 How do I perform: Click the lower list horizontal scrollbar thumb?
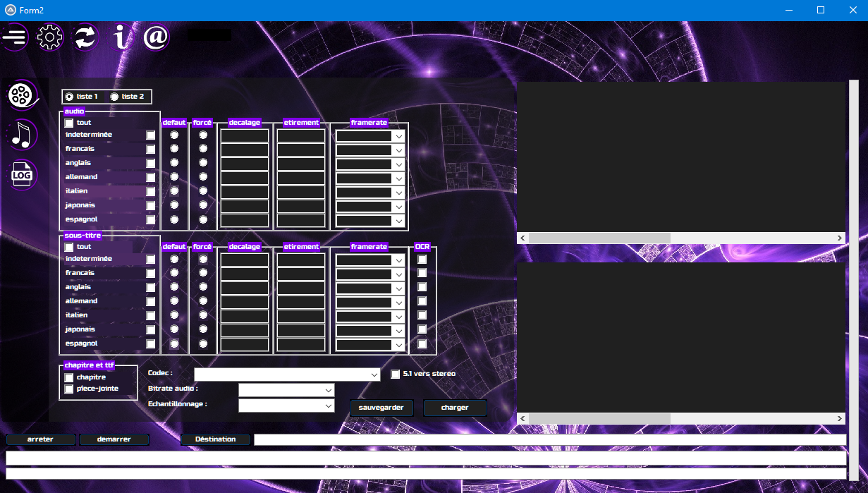tap(599, 419)
